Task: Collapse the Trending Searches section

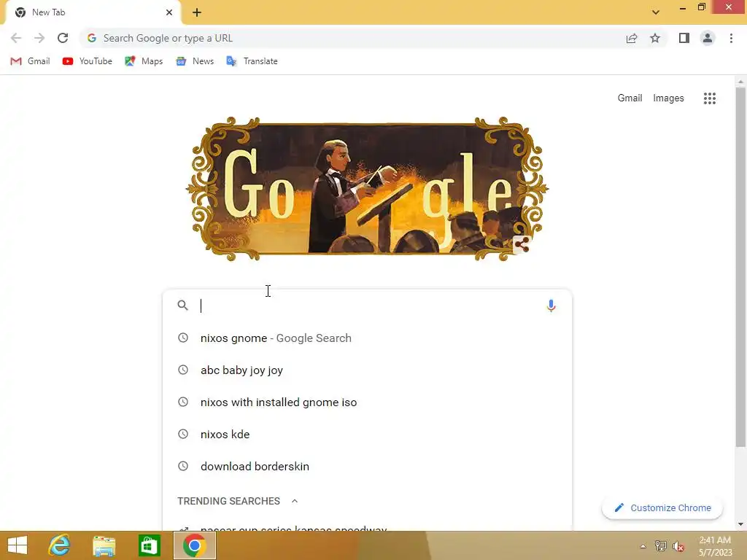Action: pyautogui.click(x=295, y=501)
